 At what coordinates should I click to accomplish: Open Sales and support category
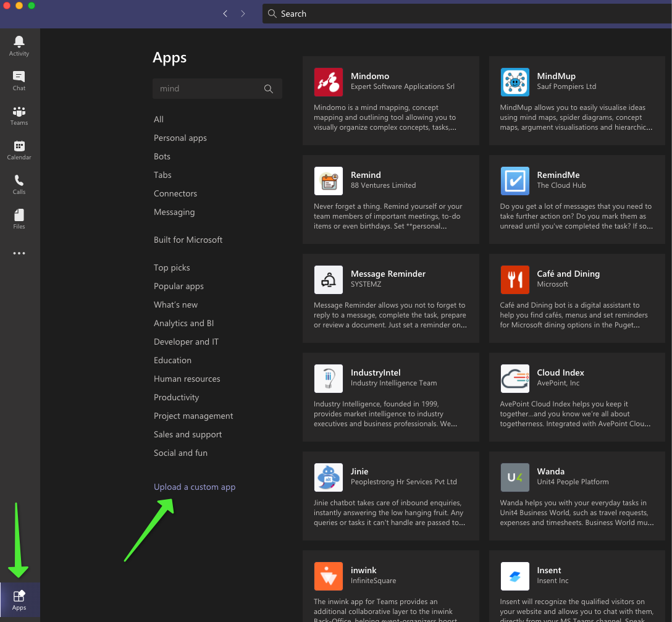click(x=188, y=434)
